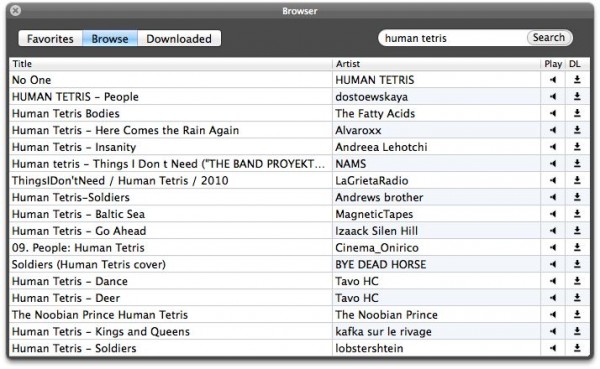Select artist 'Izaack Silen Hill'

coord(377,231)
